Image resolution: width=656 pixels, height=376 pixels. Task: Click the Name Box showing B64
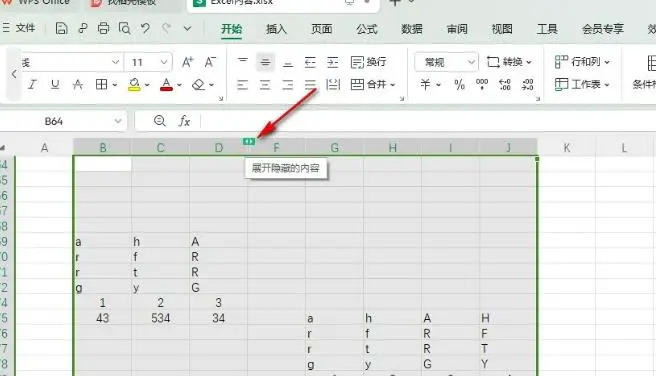pos(54,121)
